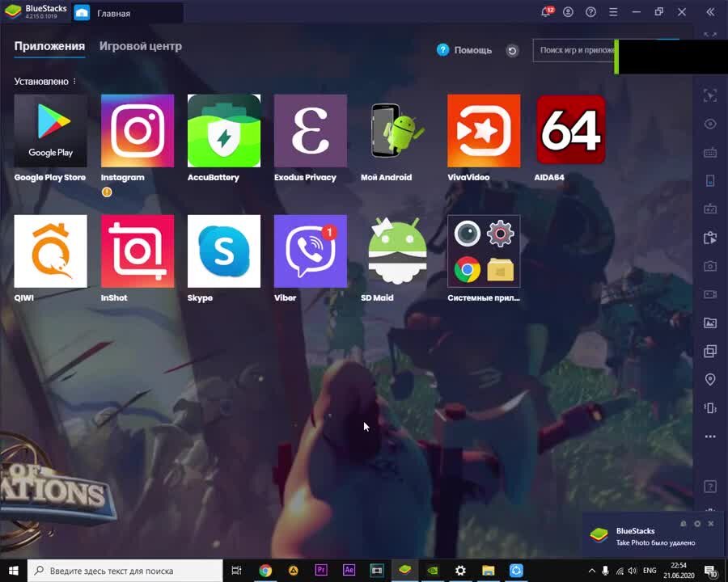Mute BlueStacks notification with bell icon
The width and height of the screenshot is (728, 582).
(683, 524)
